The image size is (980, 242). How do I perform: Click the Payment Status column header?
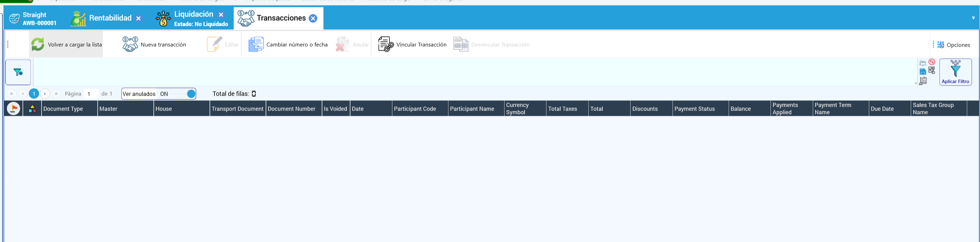(x=701, y=109)
